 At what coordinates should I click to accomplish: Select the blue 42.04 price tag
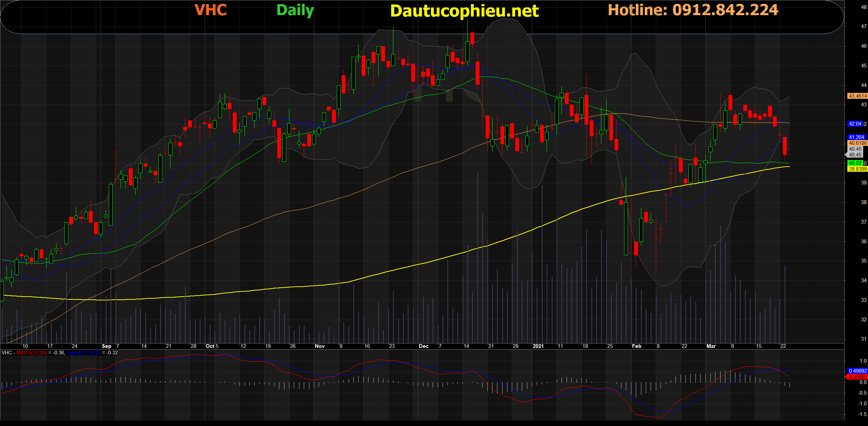[x=855, y=124]
